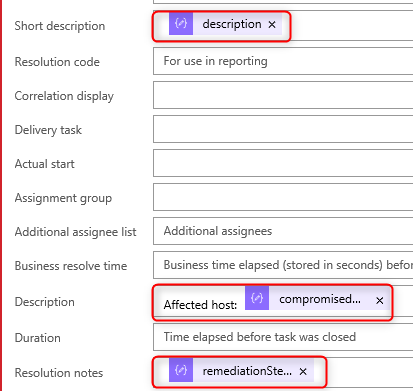Remove the description token from Short description
The image size is (413, 391).
272,24
